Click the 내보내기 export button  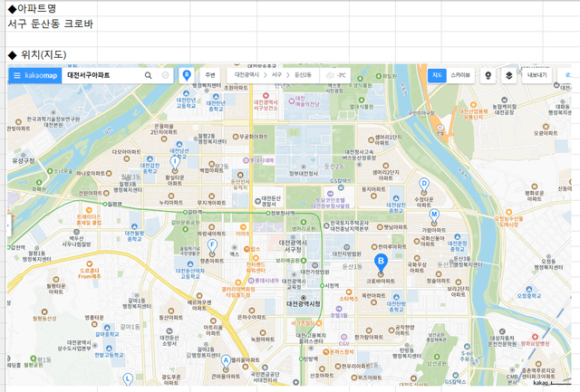coord(536,75)
